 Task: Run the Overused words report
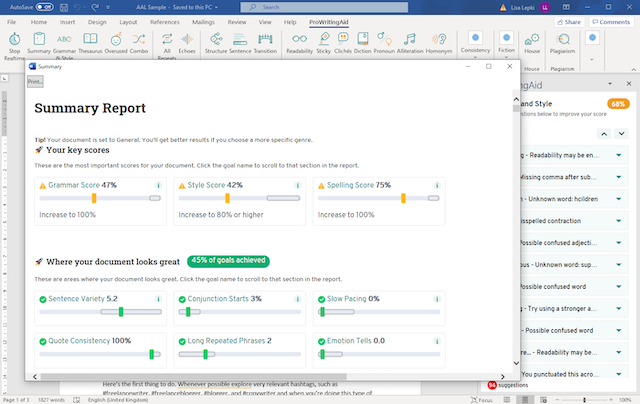116,39
